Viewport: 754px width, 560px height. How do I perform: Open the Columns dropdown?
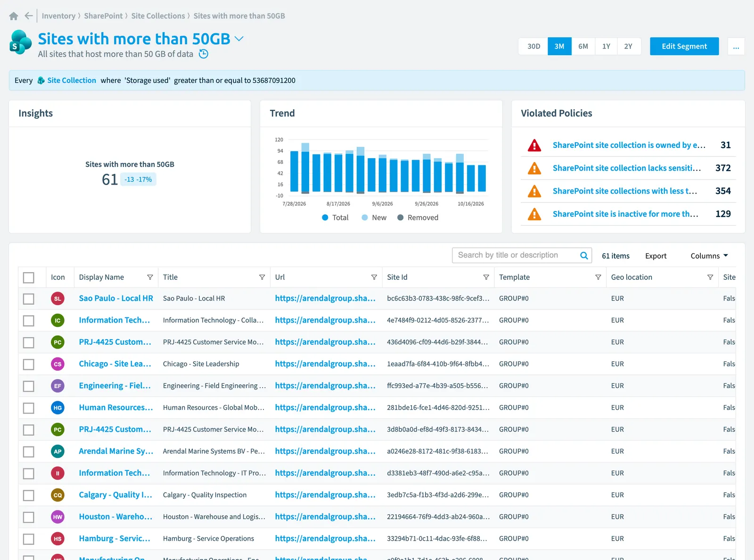[x=709, y=256]
